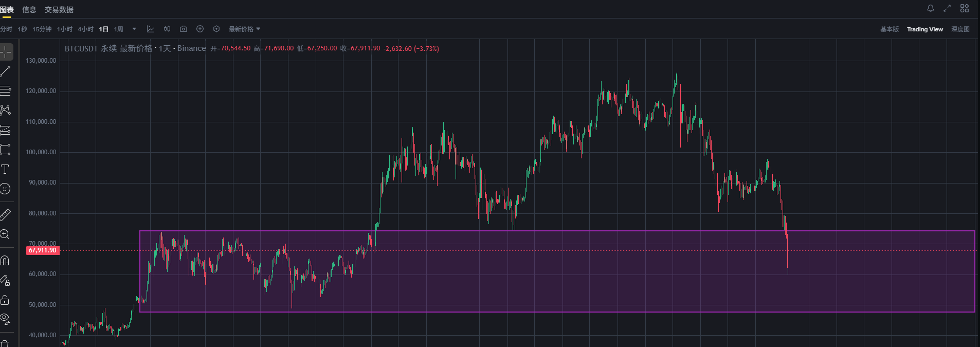This screenshot has height=347, width=980.
Task: Open the text annotation tool
Action: tap(5, 170)
